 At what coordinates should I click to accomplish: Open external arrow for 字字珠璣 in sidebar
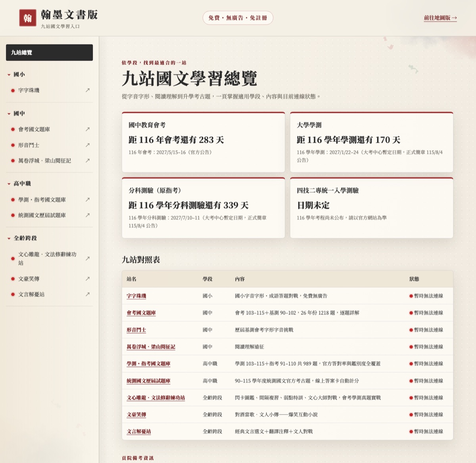point(88,90)
